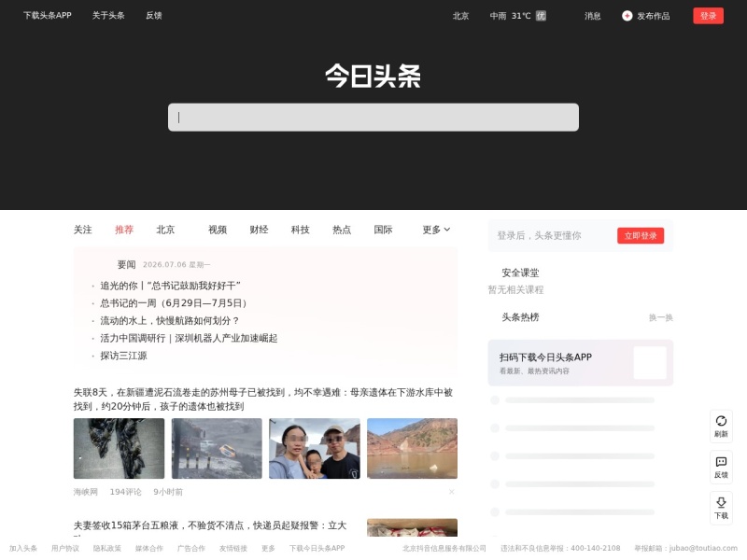Open headline 流动的水上，快慢航路如何划分？

click(x=169, y=320)
